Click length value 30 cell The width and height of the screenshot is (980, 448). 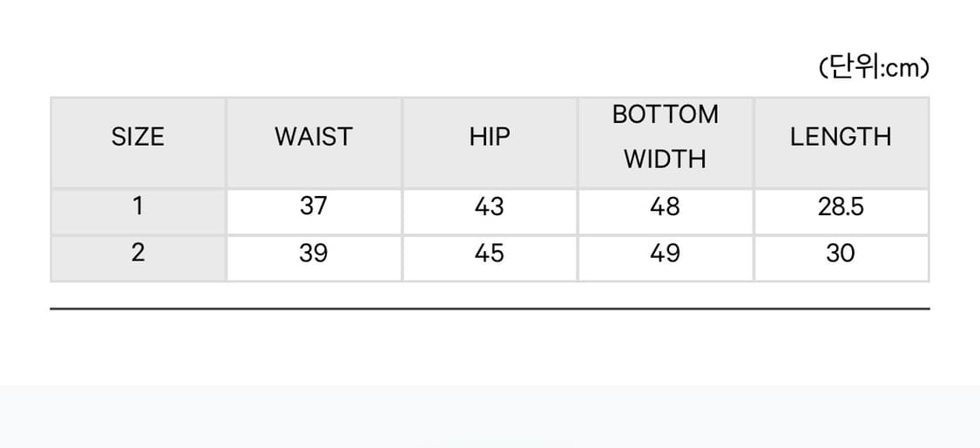841,254
